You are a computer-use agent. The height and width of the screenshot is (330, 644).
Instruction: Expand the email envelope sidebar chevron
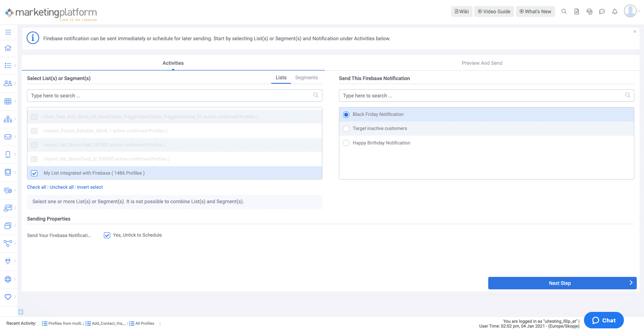[15, 137]
